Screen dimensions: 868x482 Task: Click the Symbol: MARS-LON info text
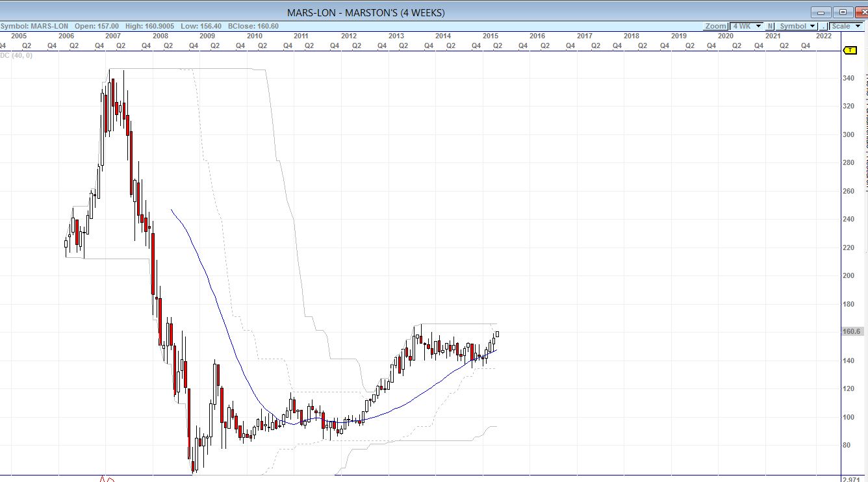click(x=34, y=26)
